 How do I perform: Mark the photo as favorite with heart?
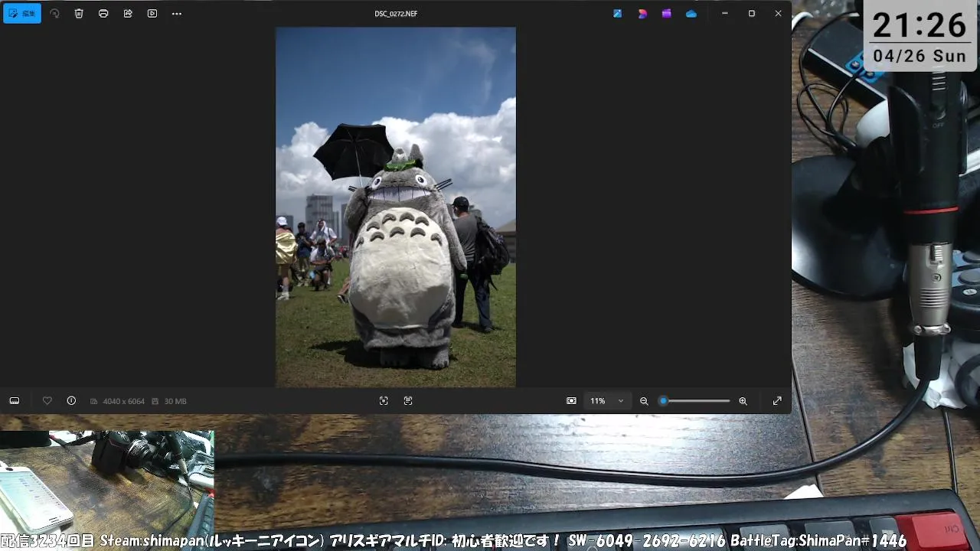(47, 401)
